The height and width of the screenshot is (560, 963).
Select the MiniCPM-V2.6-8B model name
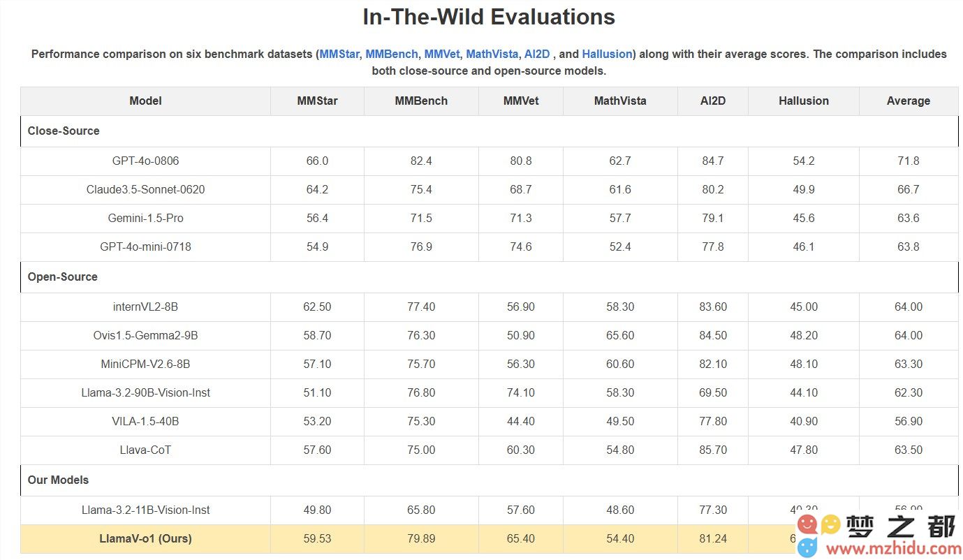click(x=145, y=364)
